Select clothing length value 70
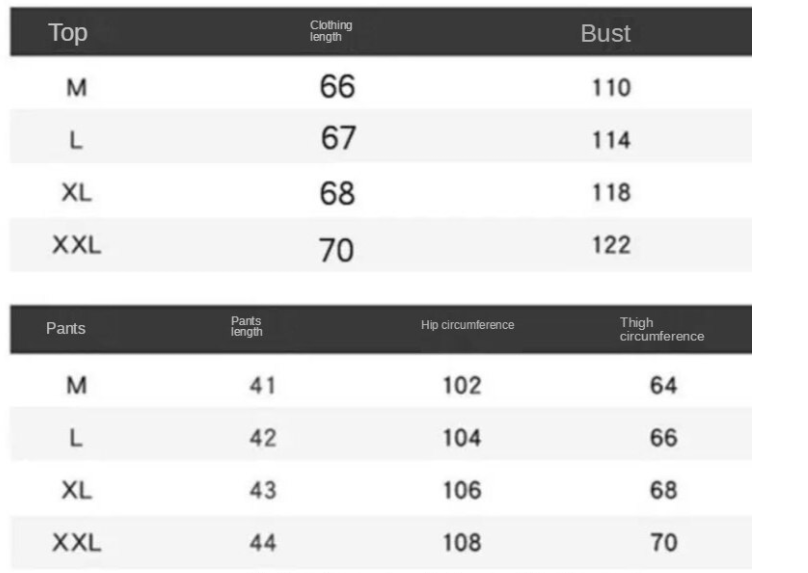Screen dimensions: 808x573 pyautogui.click(x=336, y=250)
